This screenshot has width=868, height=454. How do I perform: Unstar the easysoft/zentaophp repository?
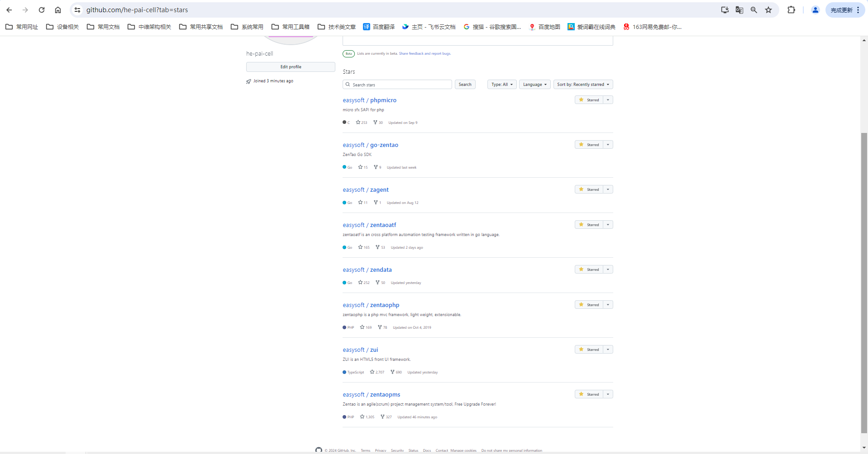click(589, 305)
